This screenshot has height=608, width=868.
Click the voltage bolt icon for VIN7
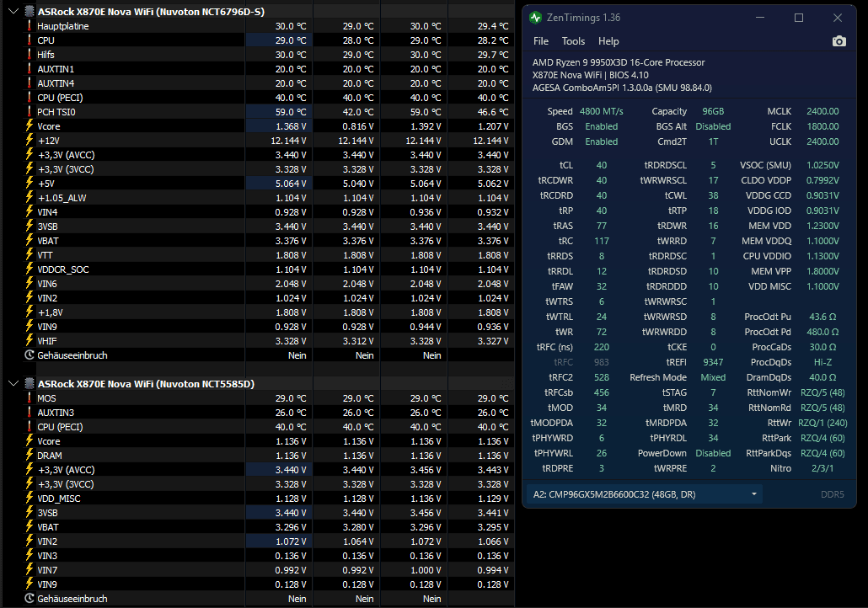click(x=29, y=570)
